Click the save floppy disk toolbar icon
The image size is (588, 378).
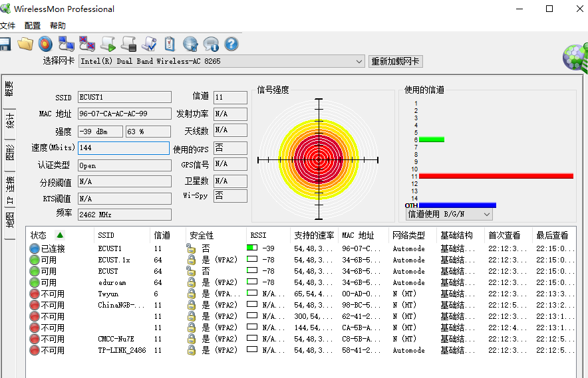coord(5,45)
